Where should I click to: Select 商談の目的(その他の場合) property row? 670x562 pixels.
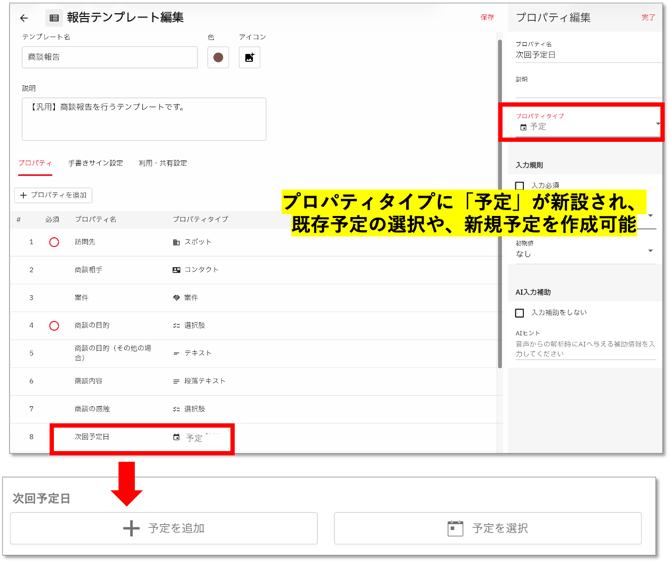pyautogui.click(x=256, y=353)
